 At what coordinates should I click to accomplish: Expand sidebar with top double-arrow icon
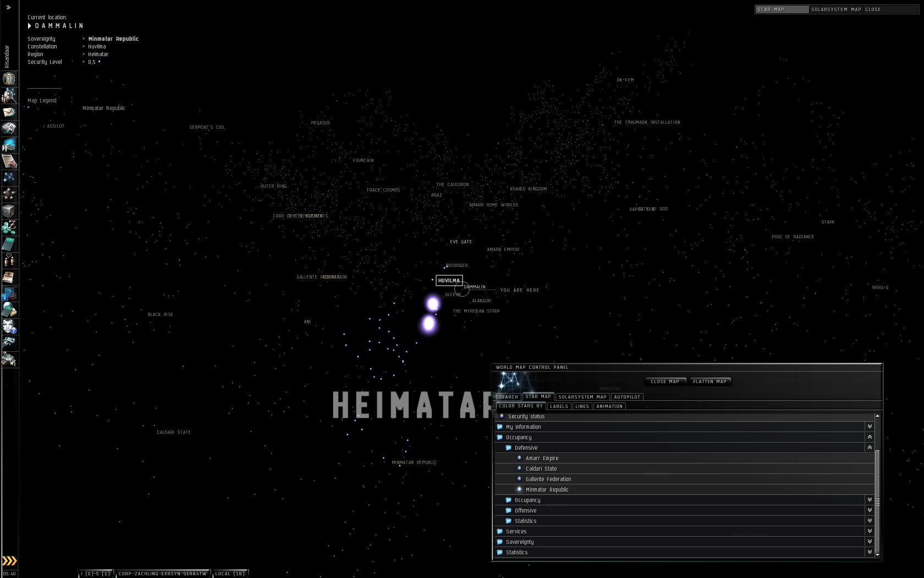click(x=8, y=8)
